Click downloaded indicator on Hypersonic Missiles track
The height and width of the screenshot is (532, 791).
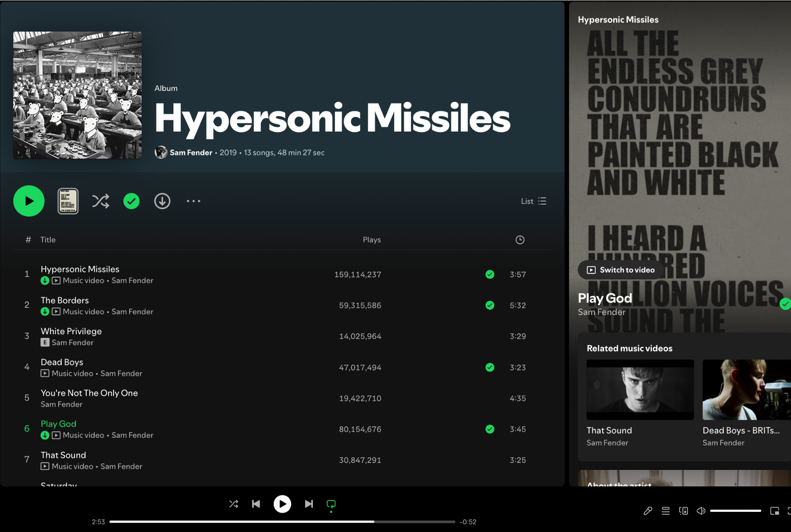(x=45, y=281)
